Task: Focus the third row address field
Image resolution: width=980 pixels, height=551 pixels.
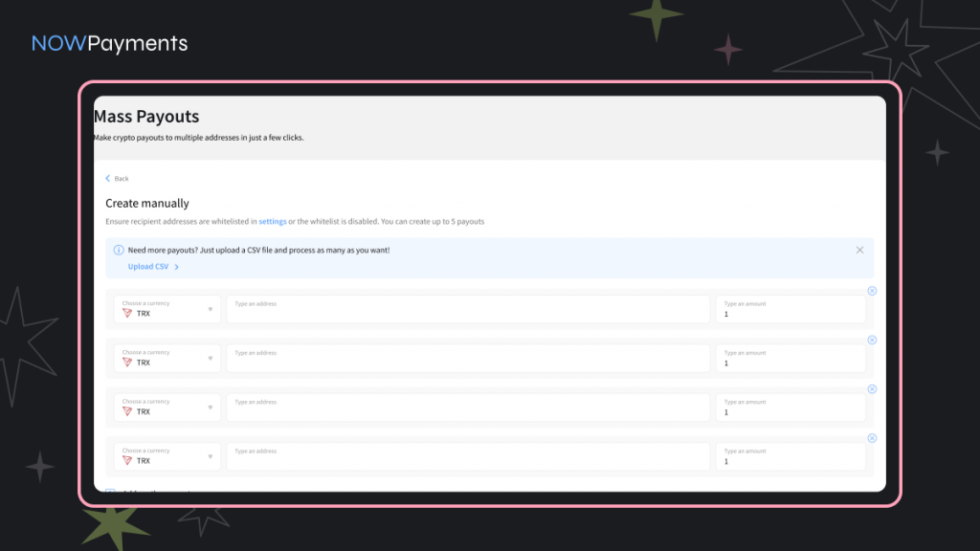Action: click(x=468, y=408)
